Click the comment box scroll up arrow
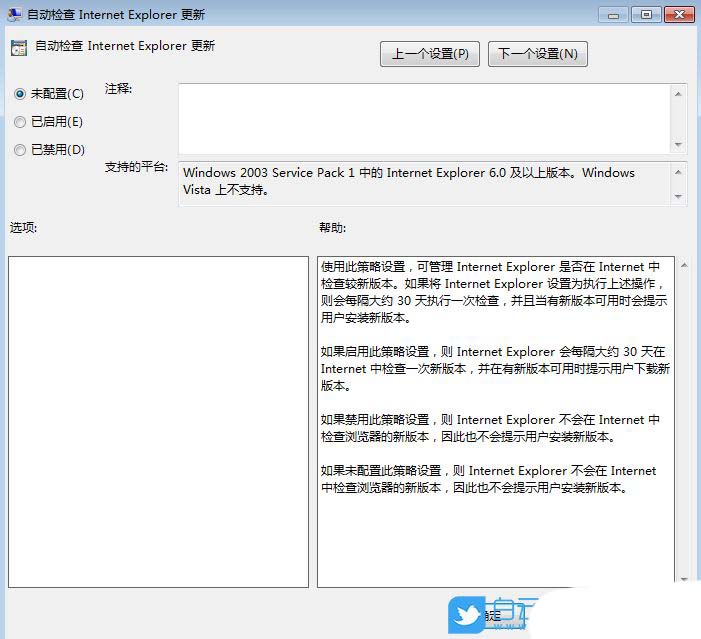This screenshot has width=701, height=639. (x=678, y=94)
